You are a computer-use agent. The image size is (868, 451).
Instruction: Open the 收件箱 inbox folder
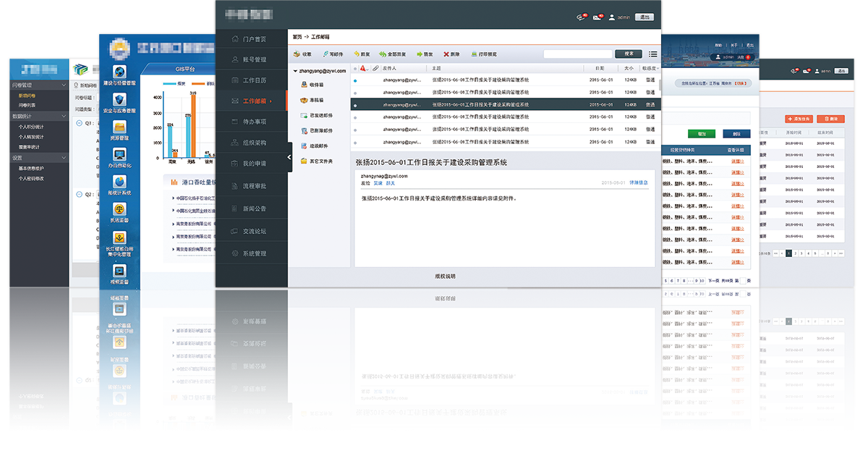click(x=311, y=85)
